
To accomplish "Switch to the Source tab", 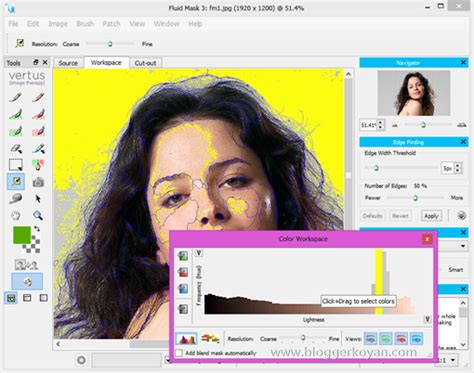I will point(68,63).
